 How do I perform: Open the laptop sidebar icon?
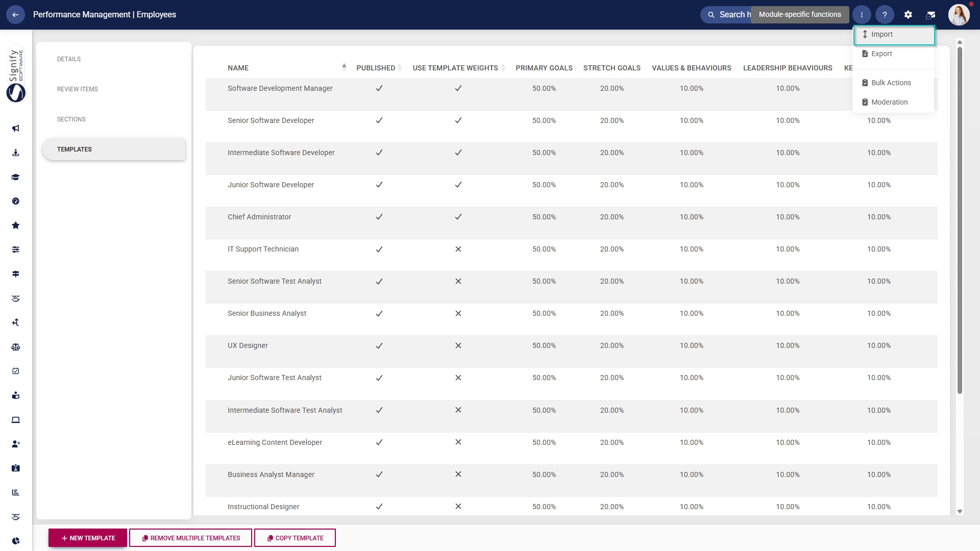[x=16, y=420]
